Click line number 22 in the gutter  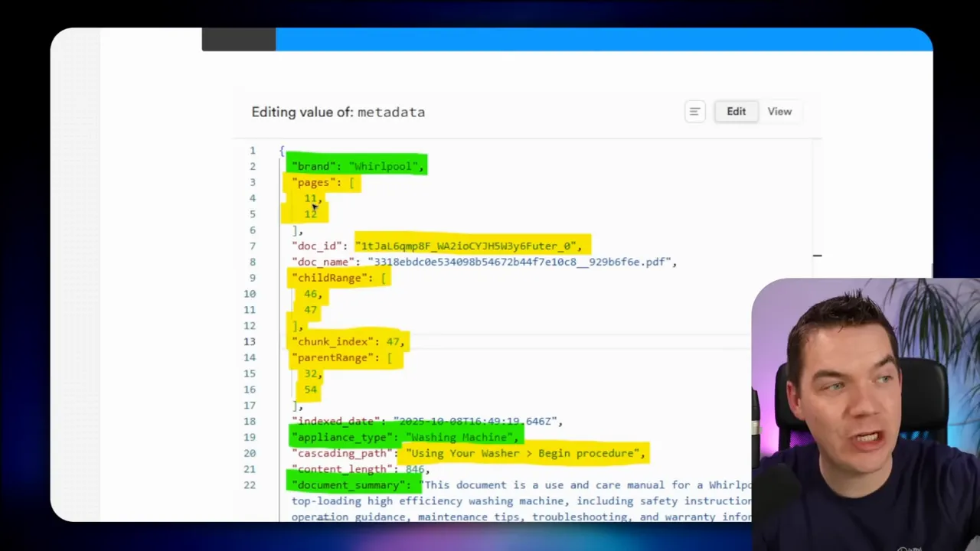(x=250, y=484)
